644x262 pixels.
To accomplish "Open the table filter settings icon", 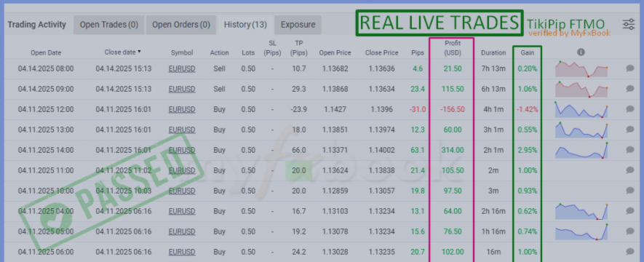I will [x=629, y=24].
